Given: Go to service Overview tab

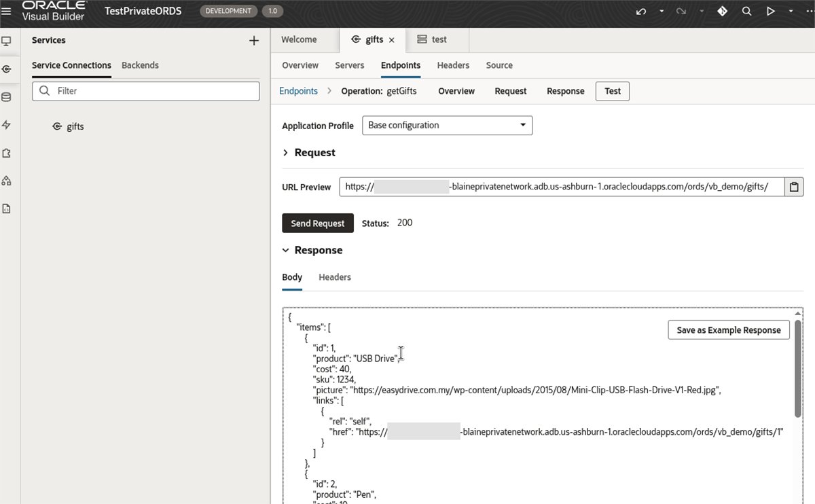Looking at the screenshot, I should pyautogui.click(x=300, y=65).
